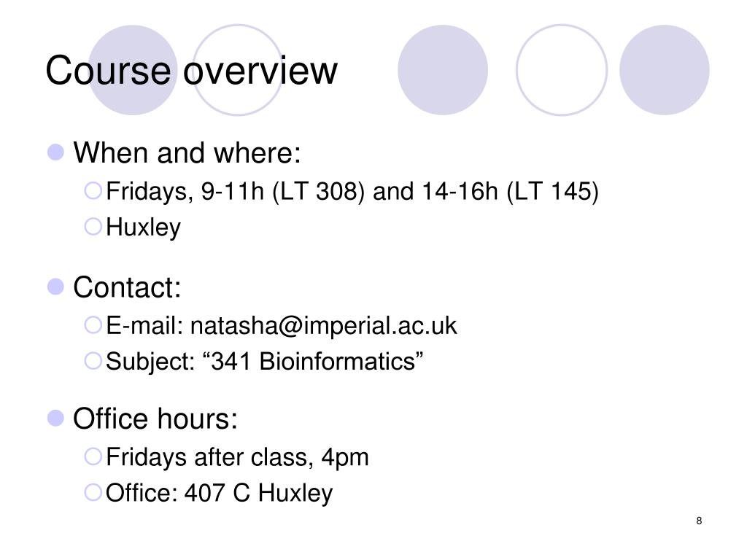Click the empty outlined circle near top right
Image resolution: width=747 pixels, height=560 pixels.
562,70
